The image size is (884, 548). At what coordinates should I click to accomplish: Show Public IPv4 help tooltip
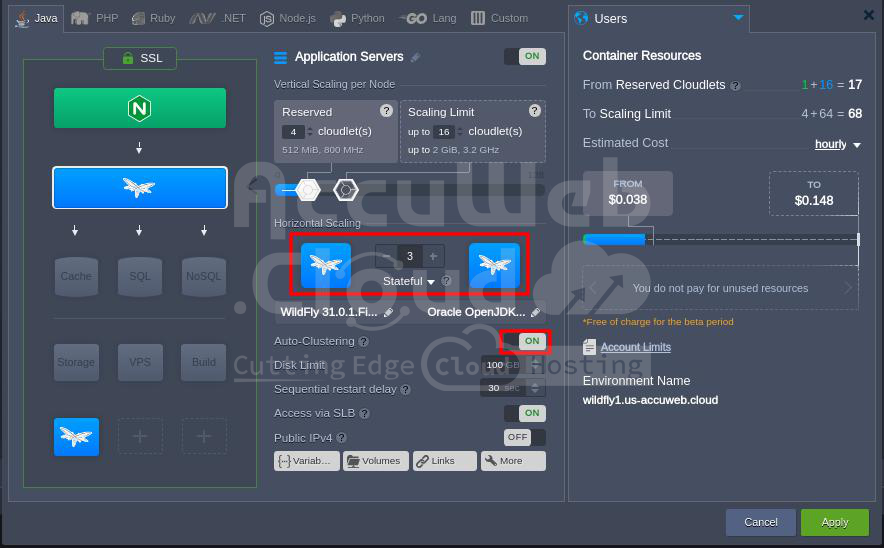(341, 438)
